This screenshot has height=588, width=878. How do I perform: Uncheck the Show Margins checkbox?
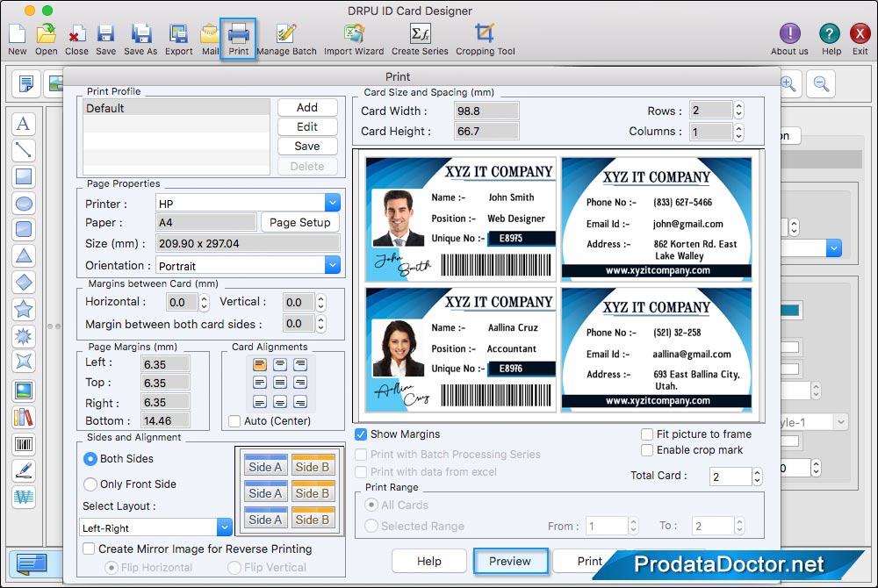pyautogui.click(x=361, y=434)
